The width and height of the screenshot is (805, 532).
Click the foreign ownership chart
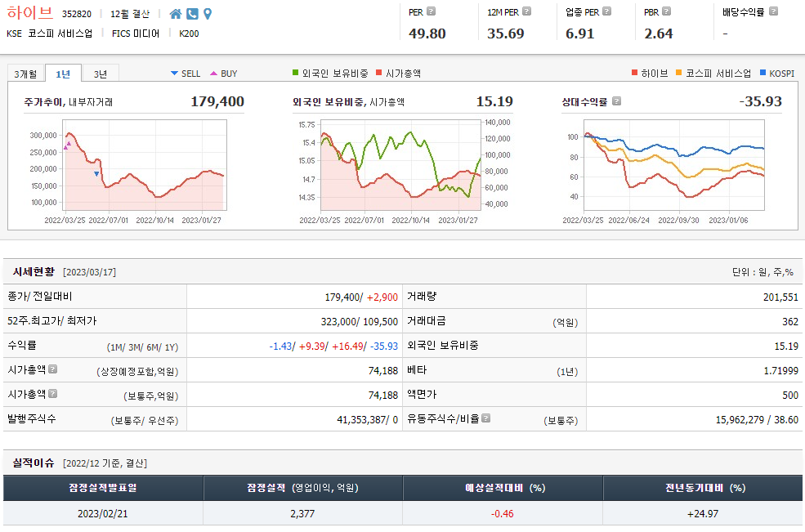tap(401, 165)
